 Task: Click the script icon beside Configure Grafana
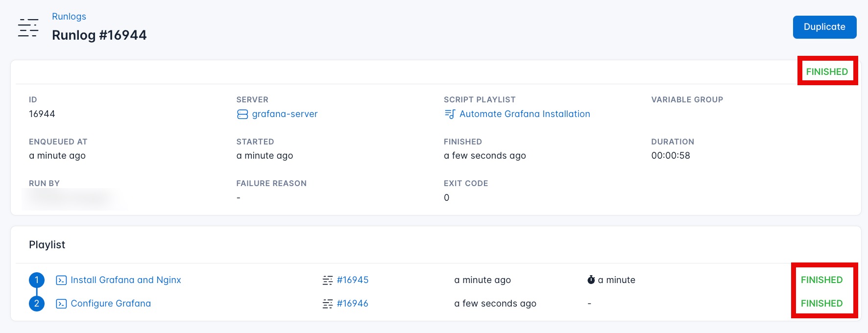point(61,304)
